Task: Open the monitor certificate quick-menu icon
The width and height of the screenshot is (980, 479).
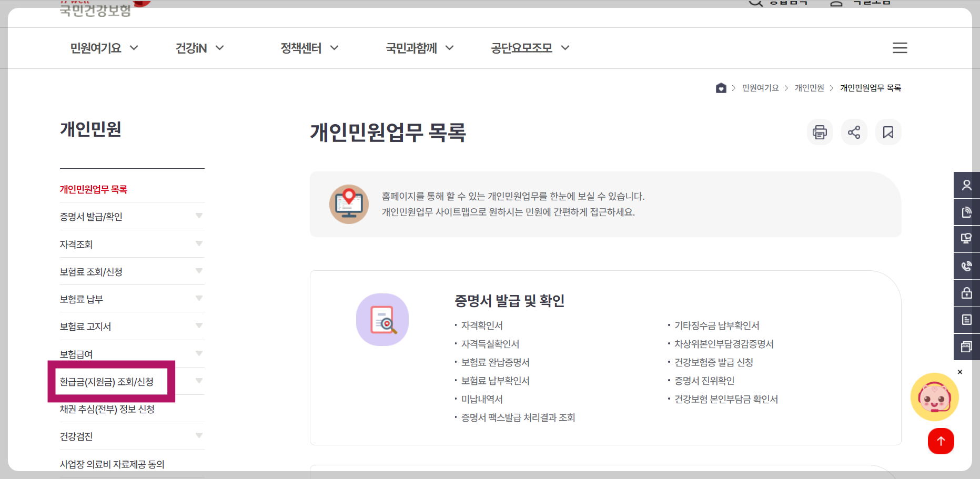Action: pos(967,239)
